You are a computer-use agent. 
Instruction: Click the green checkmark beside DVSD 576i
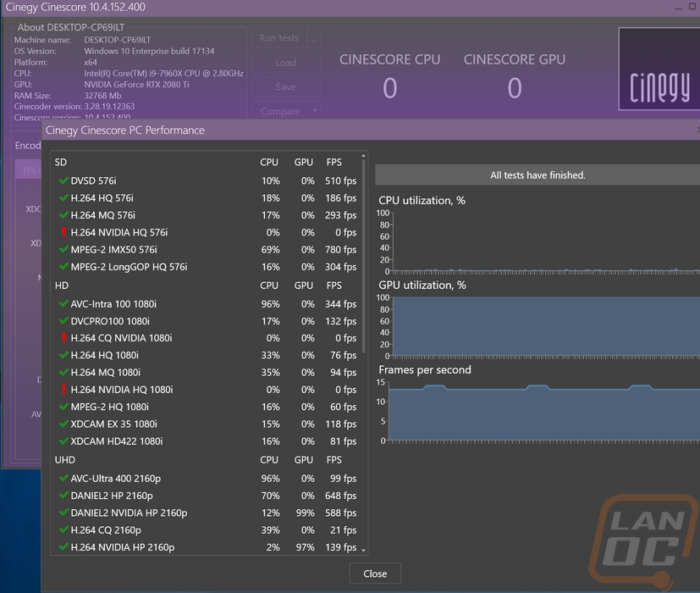click(x=63, y=181)
